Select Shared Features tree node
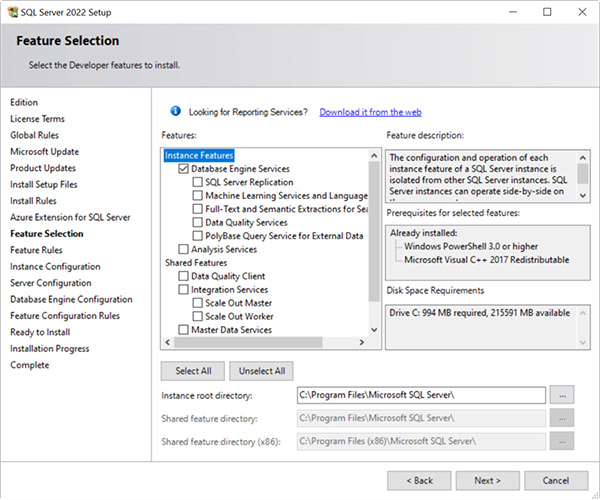 (x=196, y=262)
